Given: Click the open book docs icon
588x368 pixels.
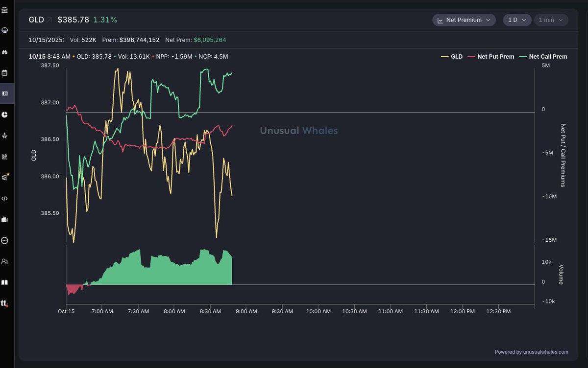Looking at the screenshot, I should point(4,282).
